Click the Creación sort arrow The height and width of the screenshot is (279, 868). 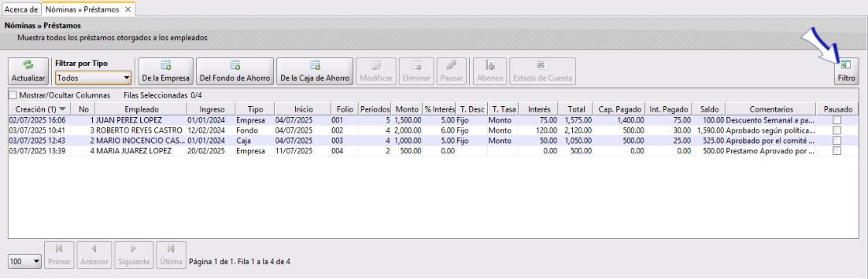(62, 108)
